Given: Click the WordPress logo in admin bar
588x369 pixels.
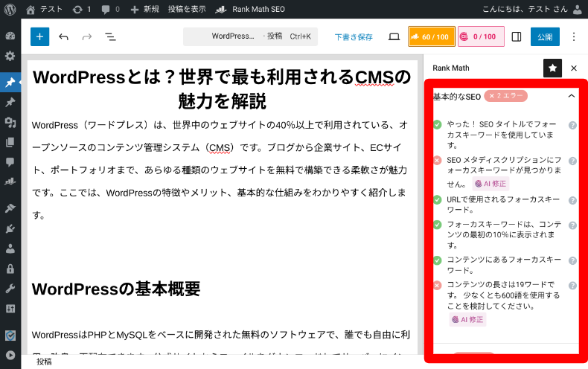Looking at the screenshot, I should 10,9.
